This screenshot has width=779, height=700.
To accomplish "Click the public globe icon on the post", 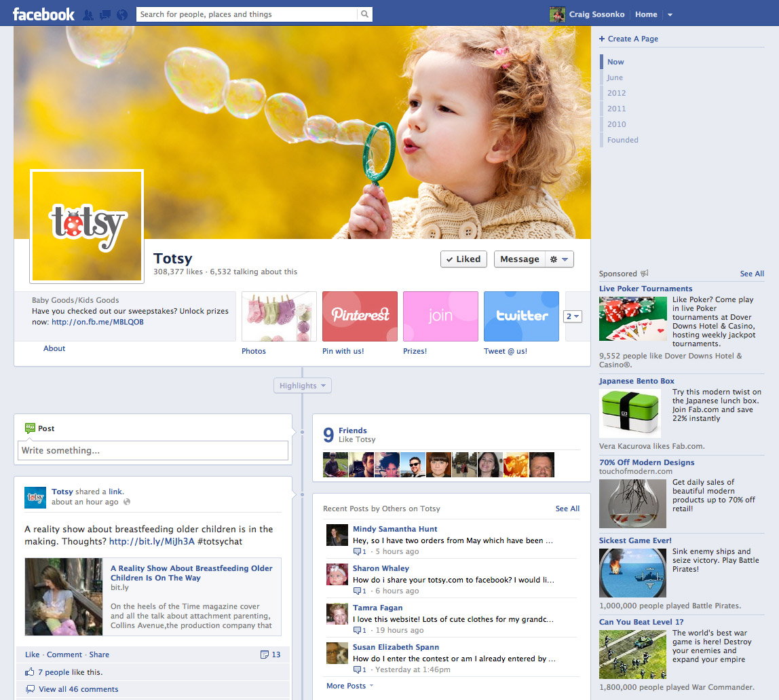I will (x=127, y=502).
